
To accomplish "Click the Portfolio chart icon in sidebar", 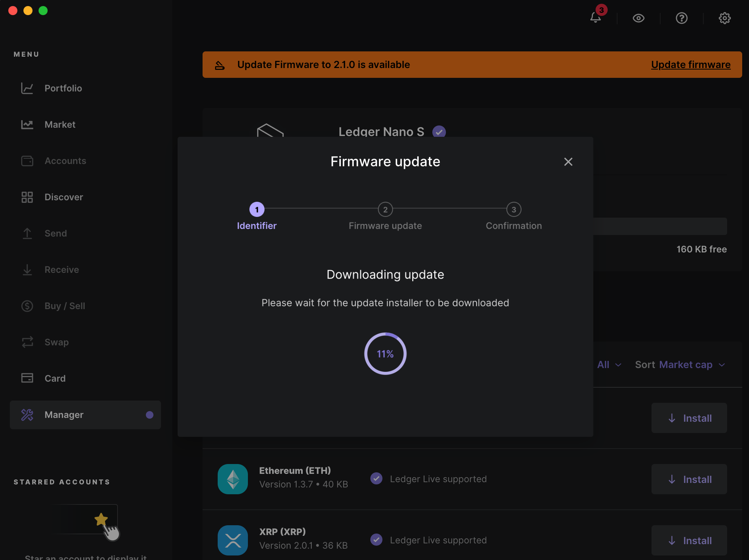I will (27, 88).
